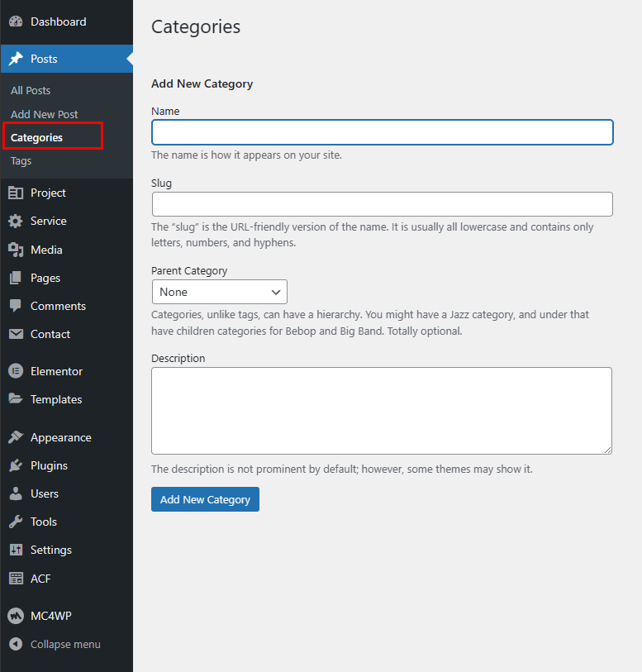Screen dimensions: 642x672
Task: Click the Dashboard gauge icon
Action: tap(16, 21)
